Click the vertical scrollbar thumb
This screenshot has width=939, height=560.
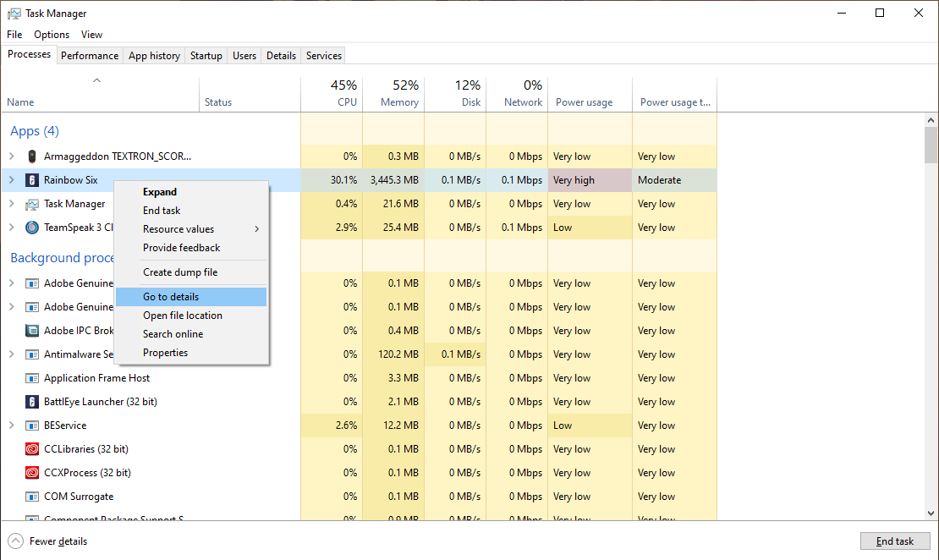[931, 145]
